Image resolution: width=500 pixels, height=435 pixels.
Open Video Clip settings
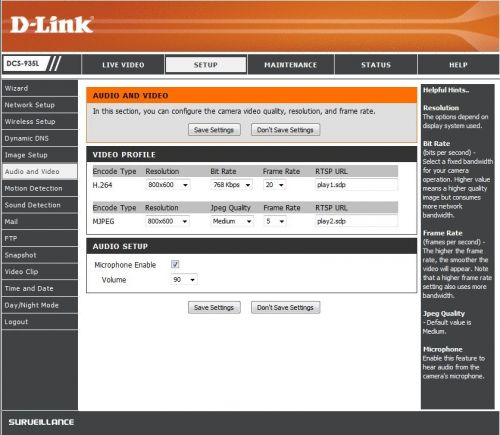tap(40, 272)
